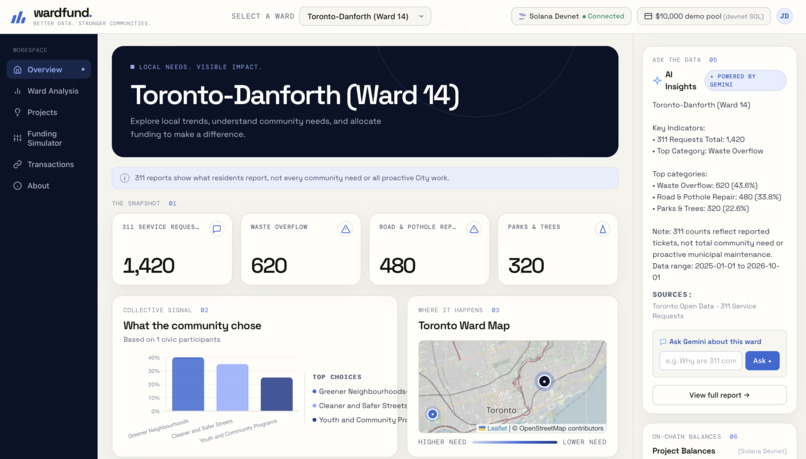
Task: Click the 480 Road & Pothole value
Action: (x=397, y=266)
